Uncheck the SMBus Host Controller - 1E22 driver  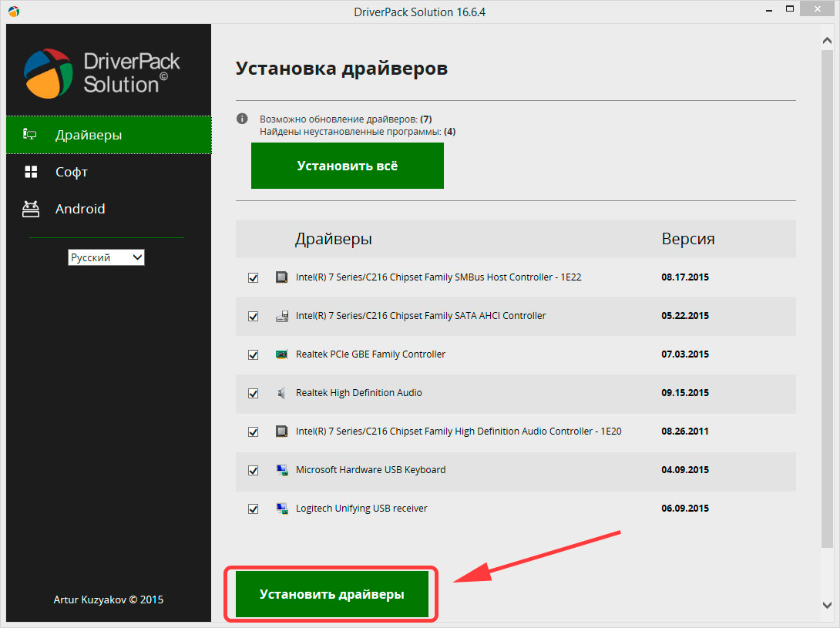click(254, 277)
